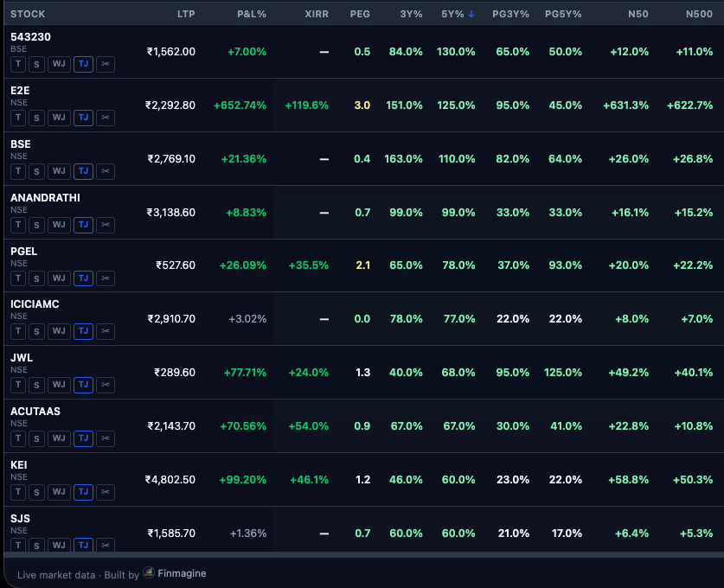This screenshot has width=724, height=588.
Task: Click the WJ icon for KEI
Action: tap(59, 492)
